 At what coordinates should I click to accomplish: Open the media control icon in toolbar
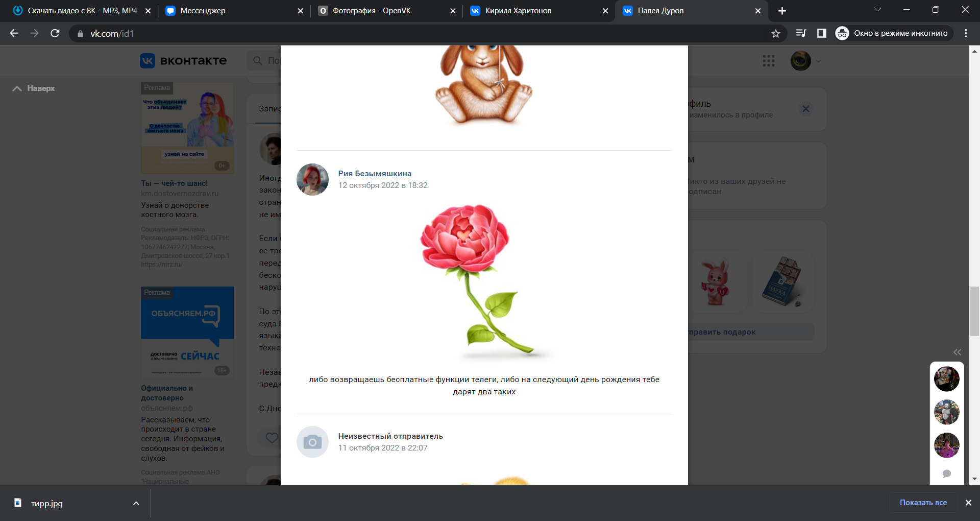pos(801,33)
